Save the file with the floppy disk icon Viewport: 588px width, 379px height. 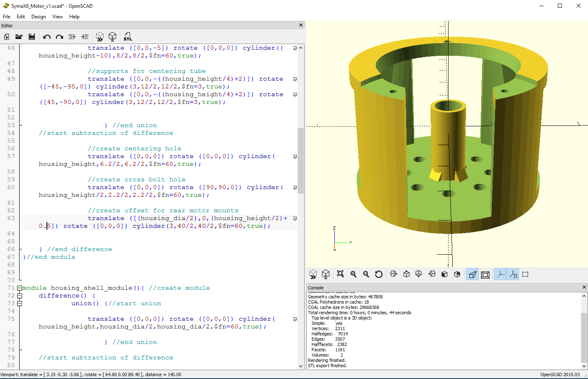click(32, 37)
